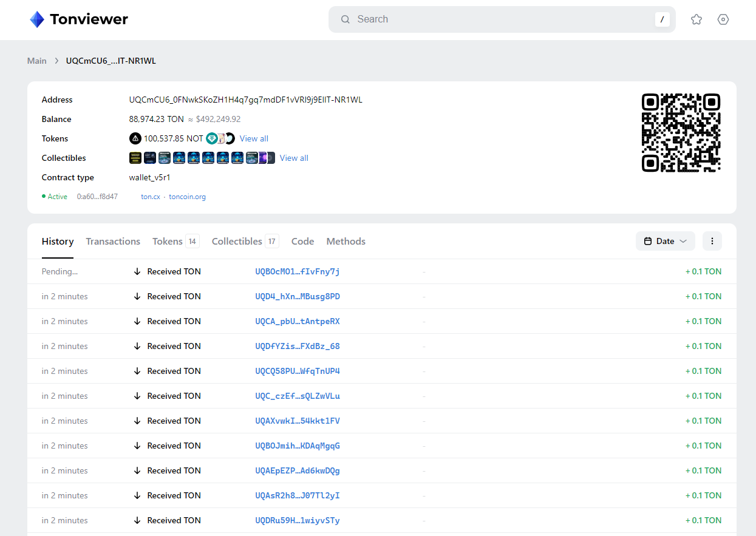This screenshot has width=756, height=536.
Task: Click the wallet QR code
Action: tap(681, 132)
